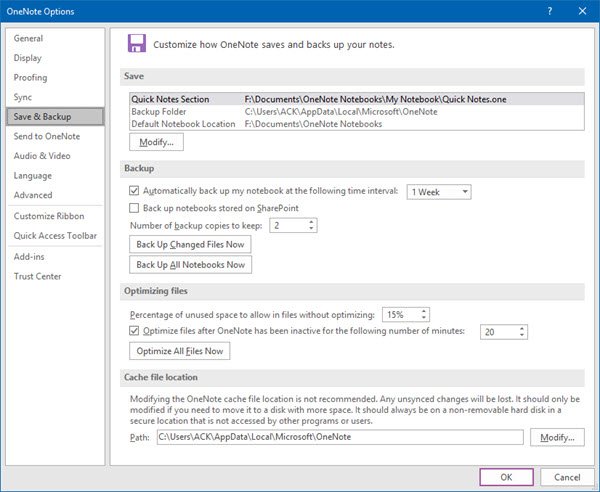
Task: Enable Back up notebooks stored on SharePoint
Action: [135, 208]
